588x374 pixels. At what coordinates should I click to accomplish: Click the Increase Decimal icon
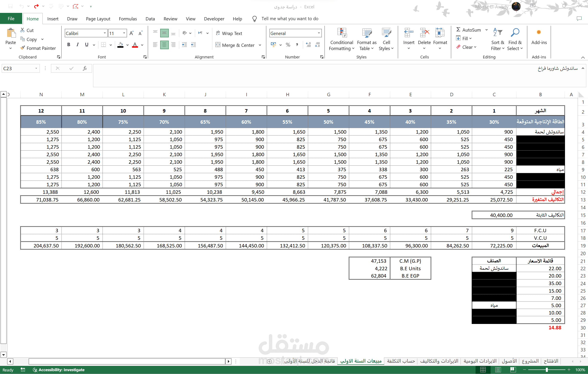[308, 45]
